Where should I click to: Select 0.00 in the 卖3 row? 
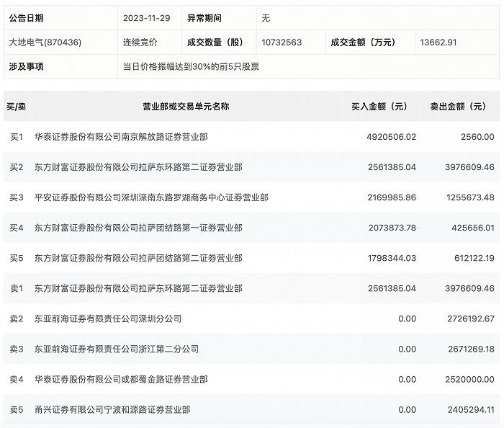pos(408,349)
